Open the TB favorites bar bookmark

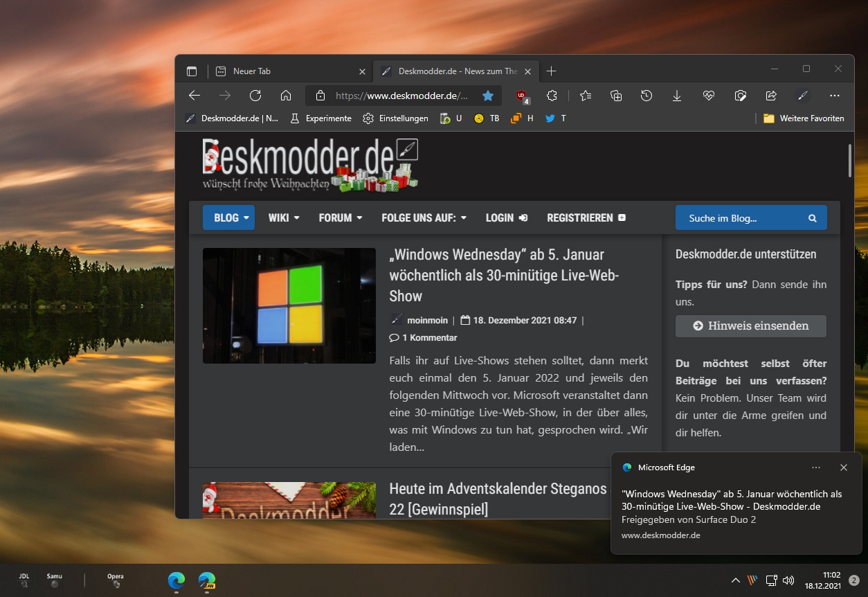coord(487,118)
